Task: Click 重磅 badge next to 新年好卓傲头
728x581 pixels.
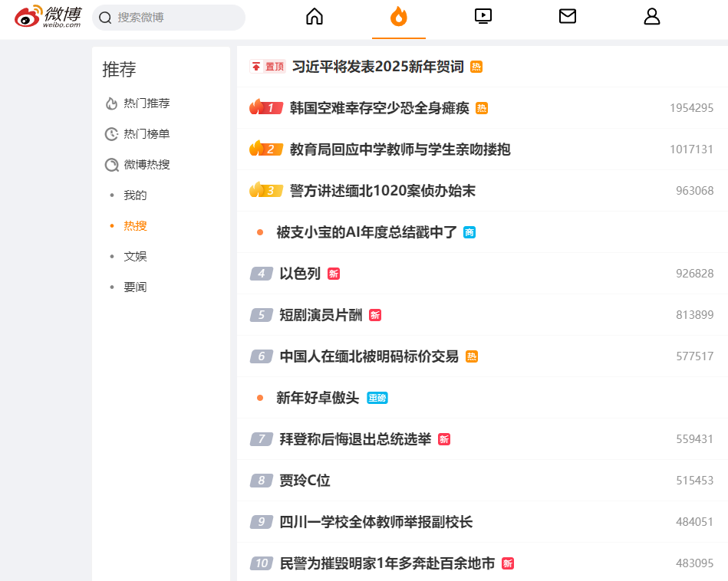Action: [x=377, y=398]
